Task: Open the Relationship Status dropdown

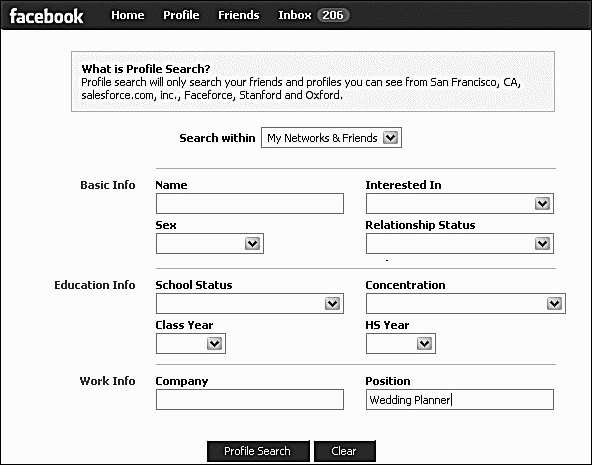Action: [459, 243]
